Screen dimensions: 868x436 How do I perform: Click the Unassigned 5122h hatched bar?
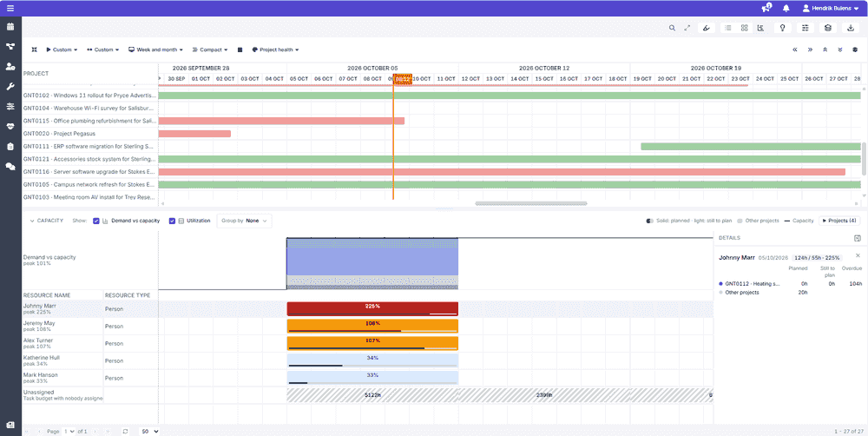(x=372, y=395)
